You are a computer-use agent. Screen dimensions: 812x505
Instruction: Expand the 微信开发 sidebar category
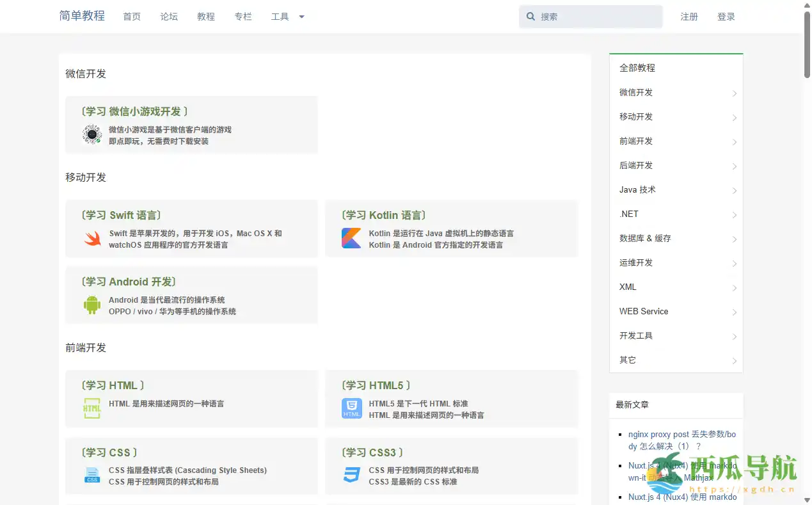click(x=734, y=93)
